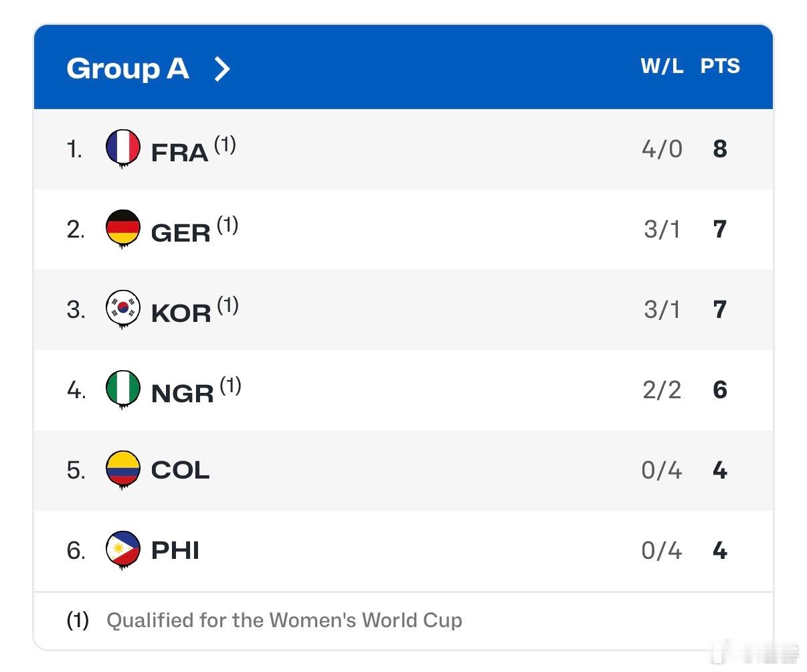Open the KOR team entry
Screen dimensions: 807x672
[x=181, y=313]
